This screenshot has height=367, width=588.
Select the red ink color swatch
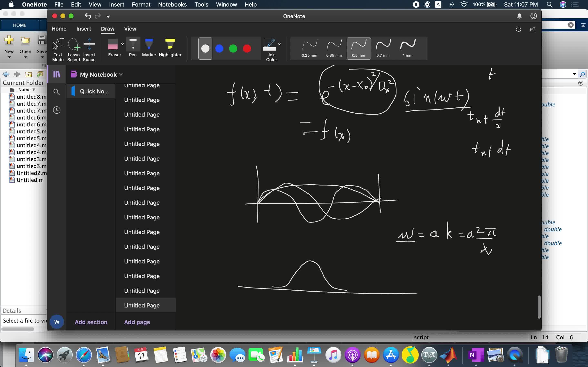point(247,49)
